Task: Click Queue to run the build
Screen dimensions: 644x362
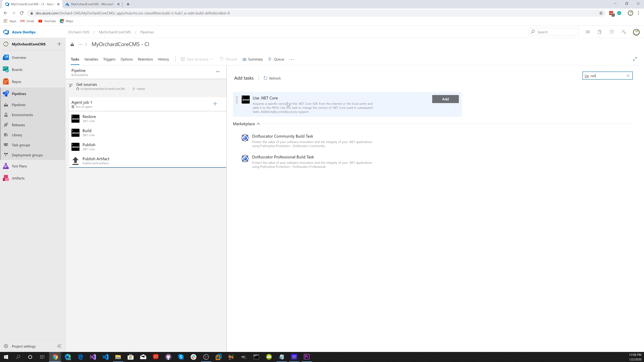Action: click(276, 59)
